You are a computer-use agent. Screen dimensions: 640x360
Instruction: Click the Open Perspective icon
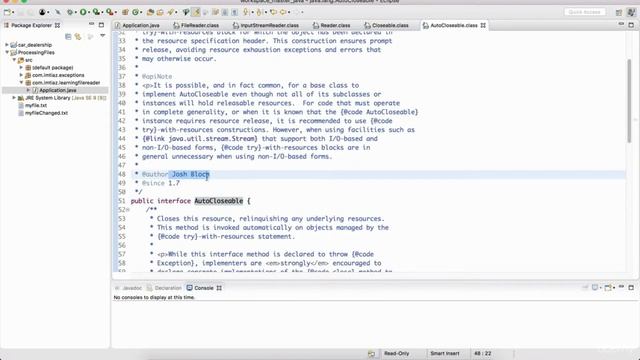(619, 13)
